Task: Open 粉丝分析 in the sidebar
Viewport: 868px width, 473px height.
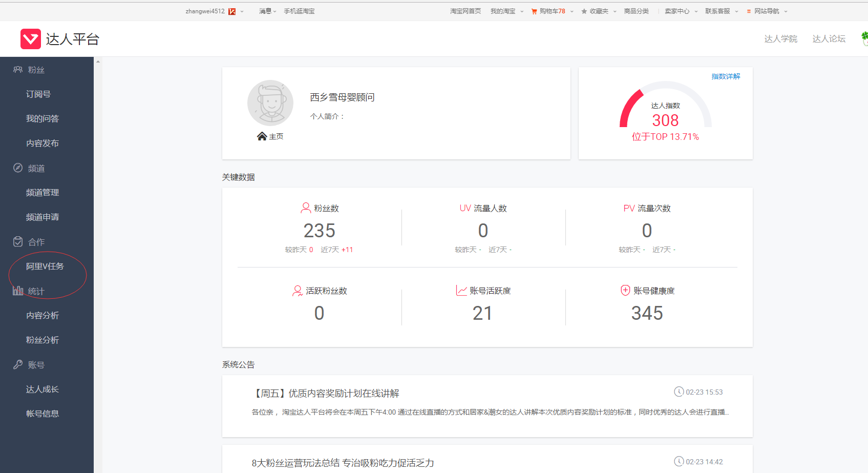Action: 43,340
